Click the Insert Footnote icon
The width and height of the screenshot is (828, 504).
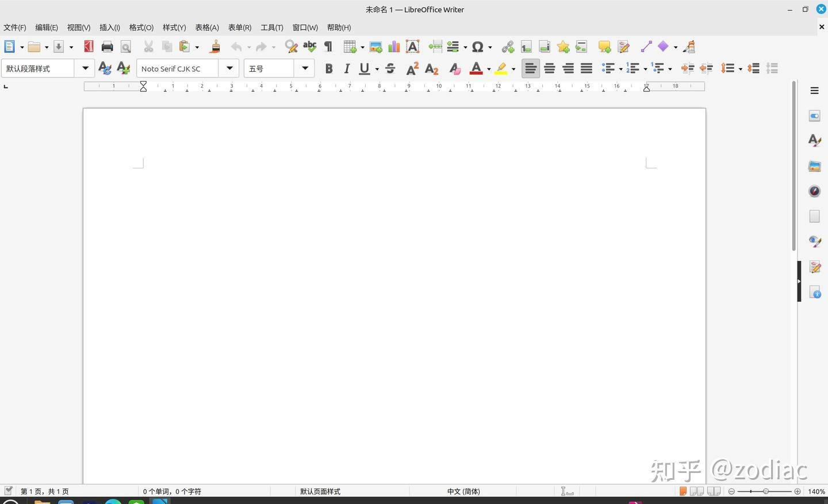(526, 47)
